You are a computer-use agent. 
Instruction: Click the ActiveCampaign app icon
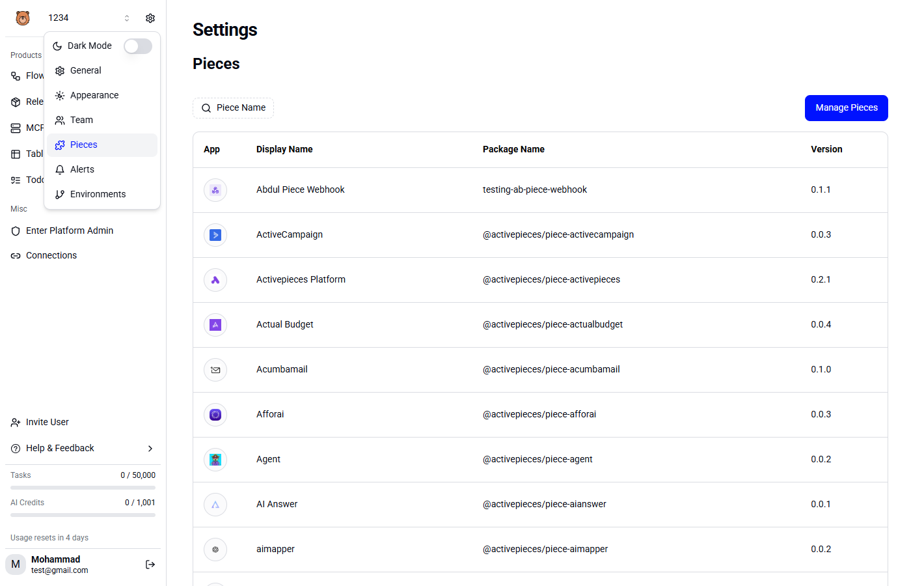pyautogui.click(x=215, y=235)
